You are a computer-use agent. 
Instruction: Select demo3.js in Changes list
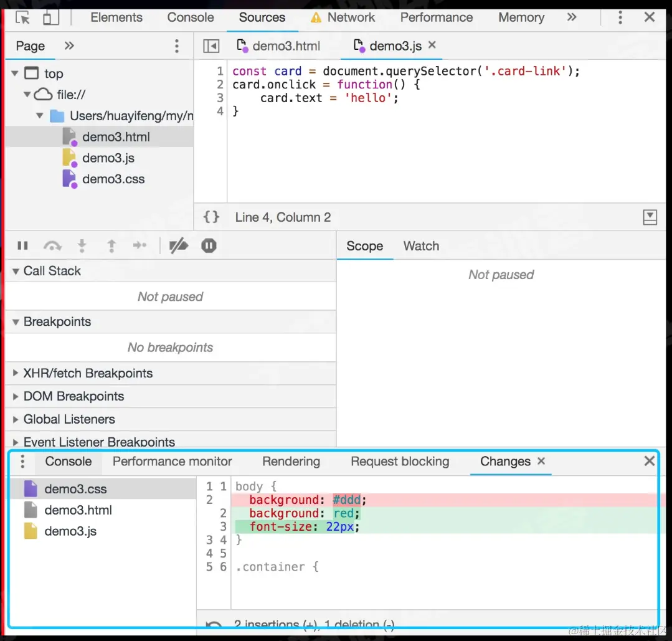click(103, 531)
